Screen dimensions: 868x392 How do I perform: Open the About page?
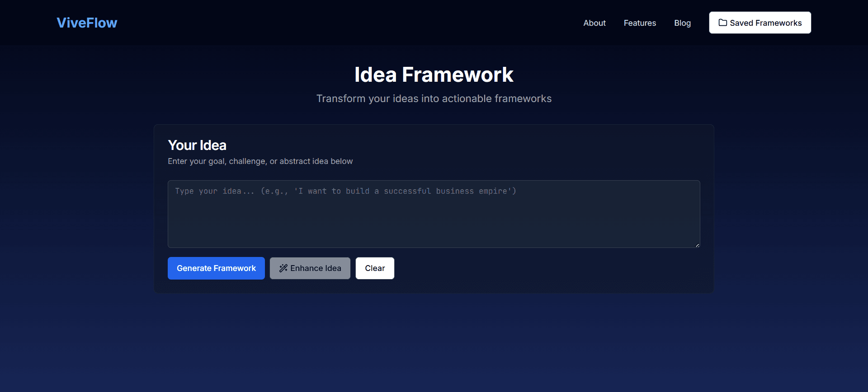[x=594, y=23]
